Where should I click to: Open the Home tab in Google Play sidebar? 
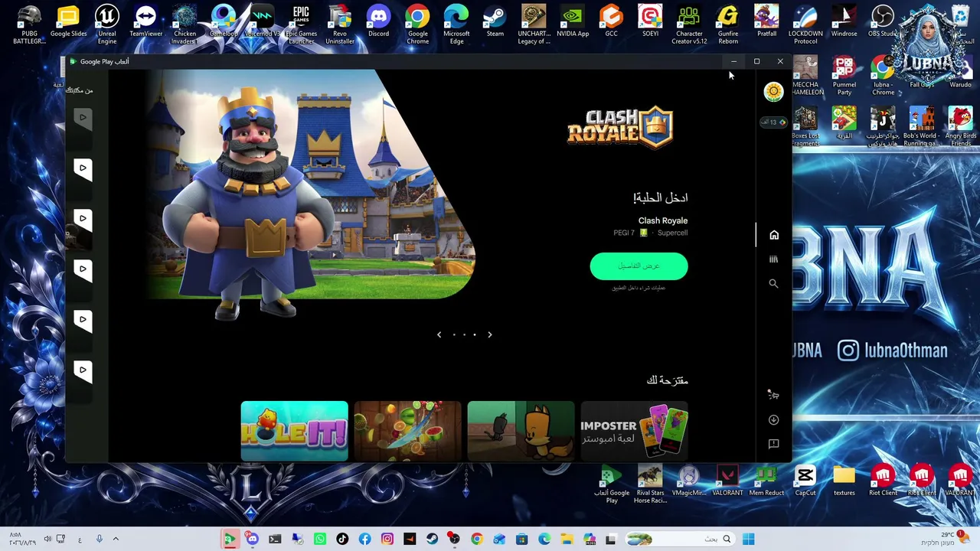click(773, 235)
